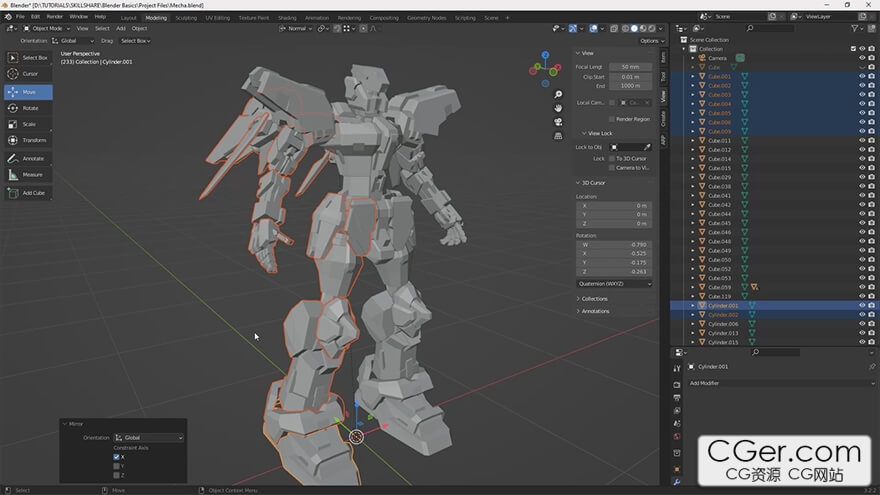Select Cylinder.006 in the outliner

coord(723,324)
